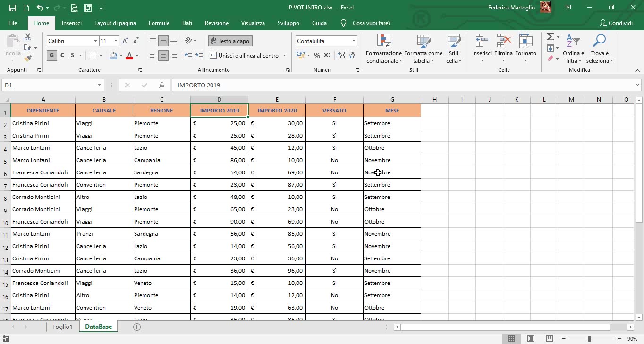Viewport: 644px width, 344px height.
Task: Click zoom in plus button
Action: tap(619, 339)
